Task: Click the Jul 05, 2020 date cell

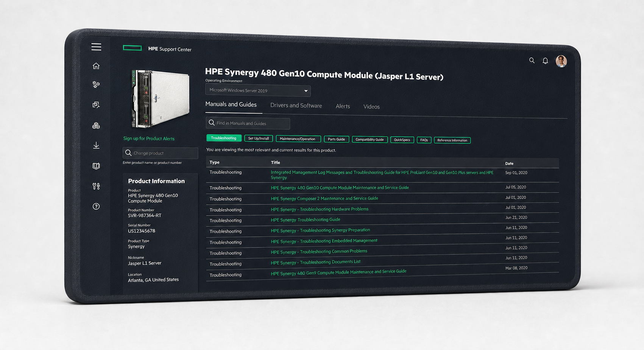Action: pos(516,187)
